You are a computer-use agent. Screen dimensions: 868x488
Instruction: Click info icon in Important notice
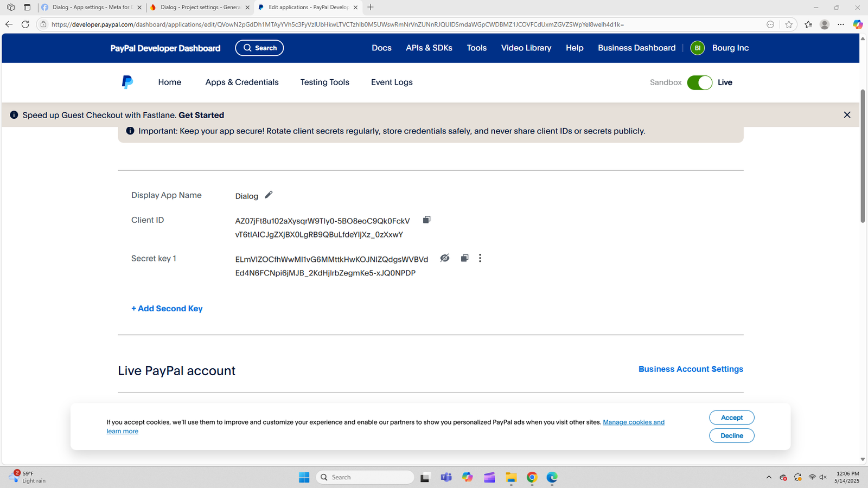(x=130, y=131)
